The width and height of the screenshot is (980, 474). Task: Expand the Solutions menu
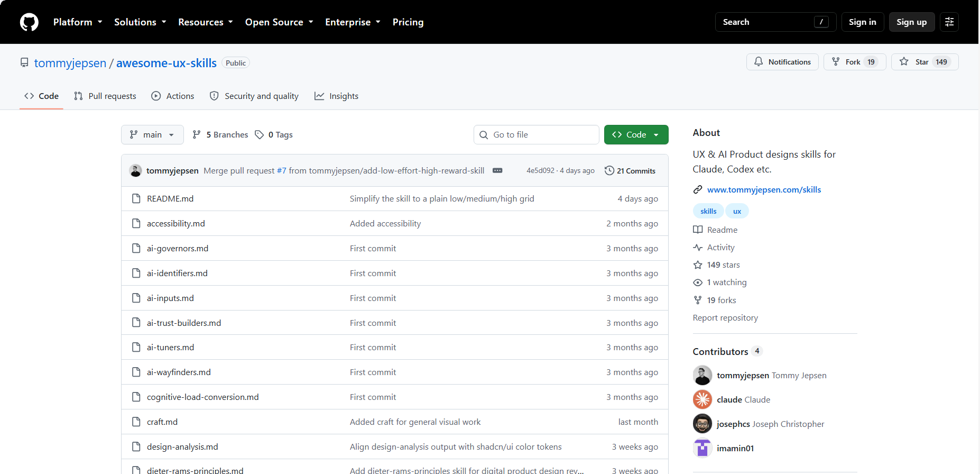(x=140, y=22)
